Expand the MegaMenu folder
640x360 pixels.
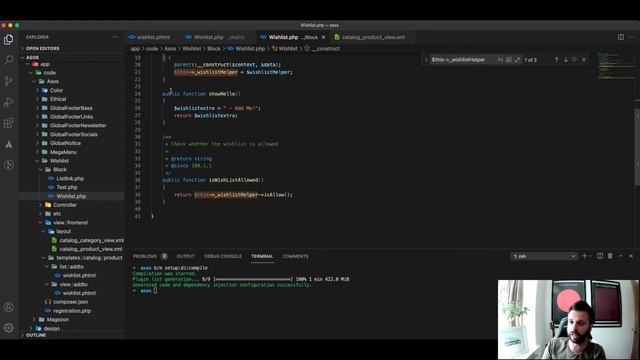pos(63,152)
